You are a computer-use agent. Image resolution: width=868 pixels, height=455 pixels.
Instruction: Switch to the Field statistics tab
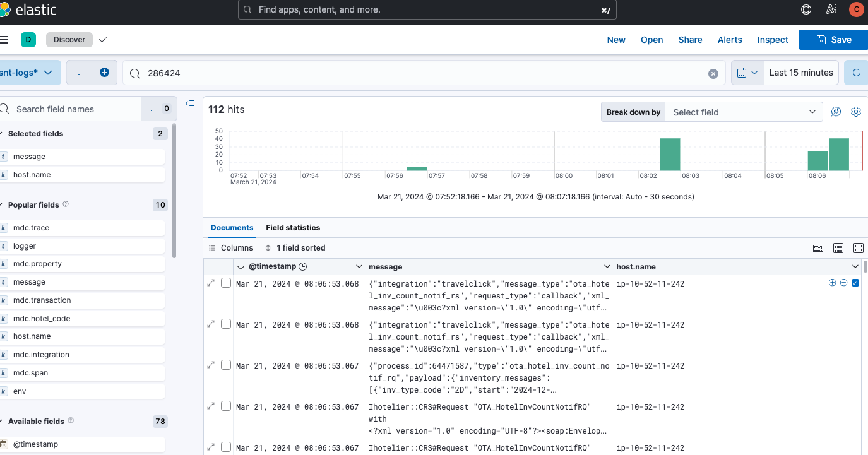293,228
